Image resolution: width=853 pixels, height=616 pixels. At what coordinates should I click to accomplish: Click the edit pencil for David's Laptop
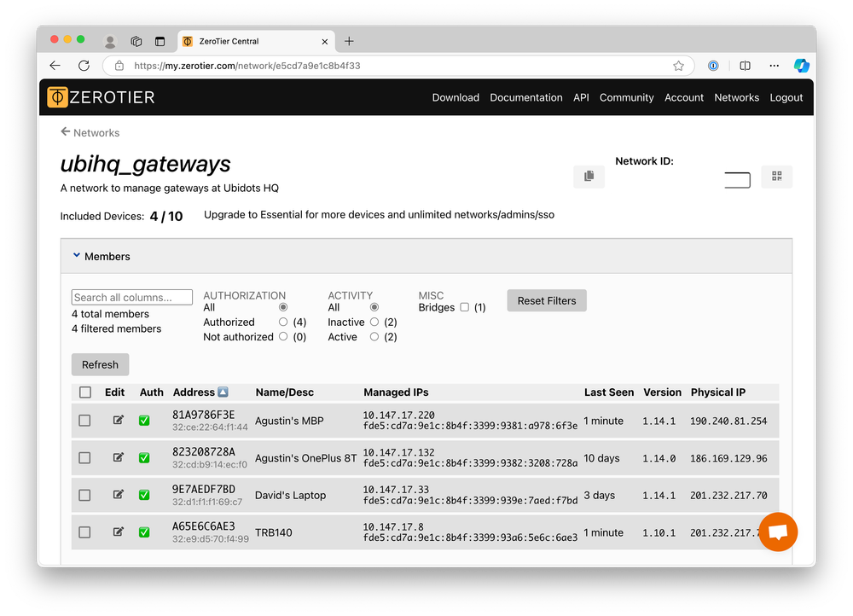[x=119, y=494]
